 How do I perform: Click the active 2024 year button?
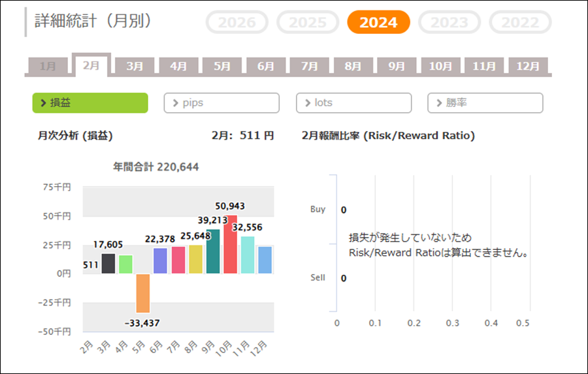[x=378, y=23]
